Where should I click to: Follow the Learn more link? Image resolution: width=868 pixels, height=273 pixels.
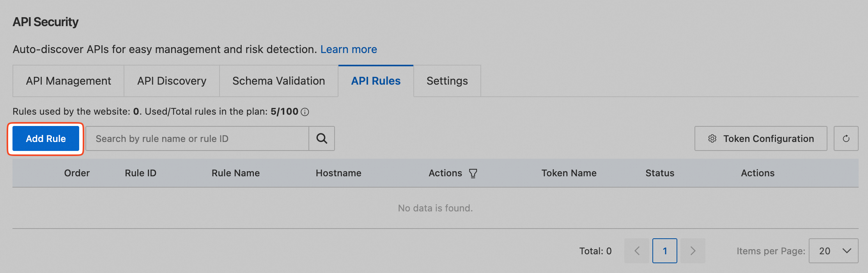[349, 49]
